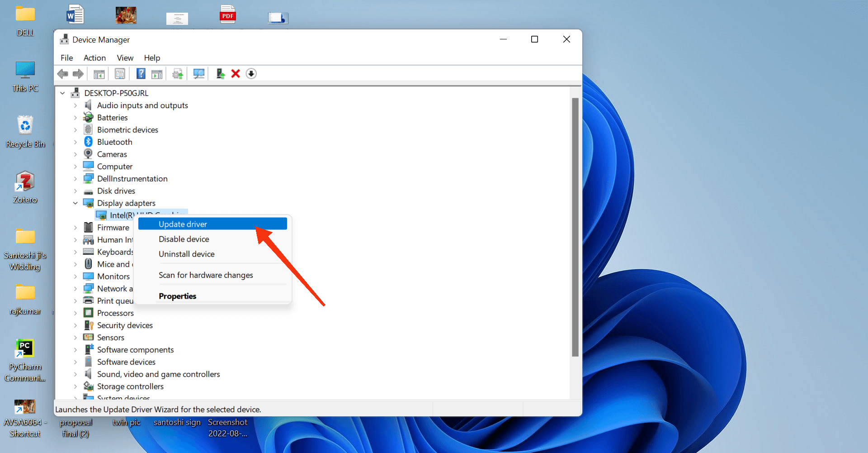Open the Action menu
Image resolution: width=868 pixels, height=453 pixels.
click(94, 58)
